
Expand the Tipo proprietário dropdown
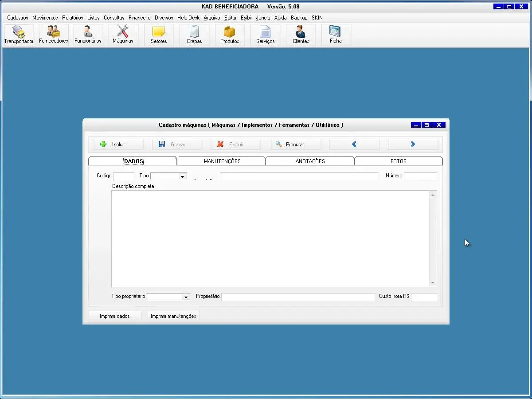coord(186,297)
